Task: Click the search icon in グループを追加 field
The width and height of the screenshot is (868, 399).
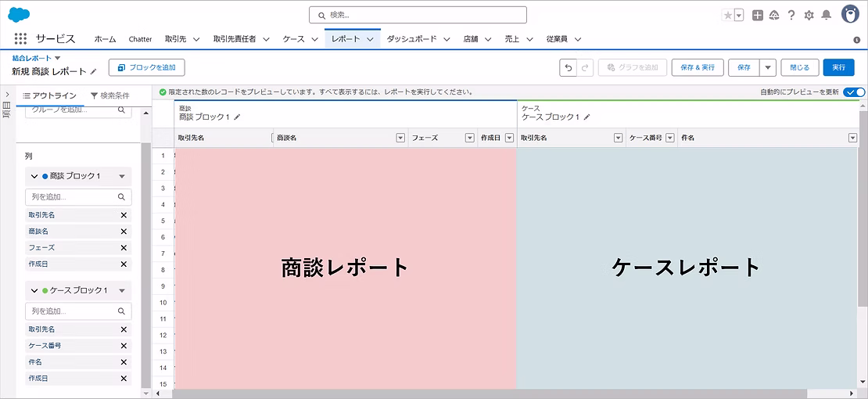Action: [x=122, y=110]
